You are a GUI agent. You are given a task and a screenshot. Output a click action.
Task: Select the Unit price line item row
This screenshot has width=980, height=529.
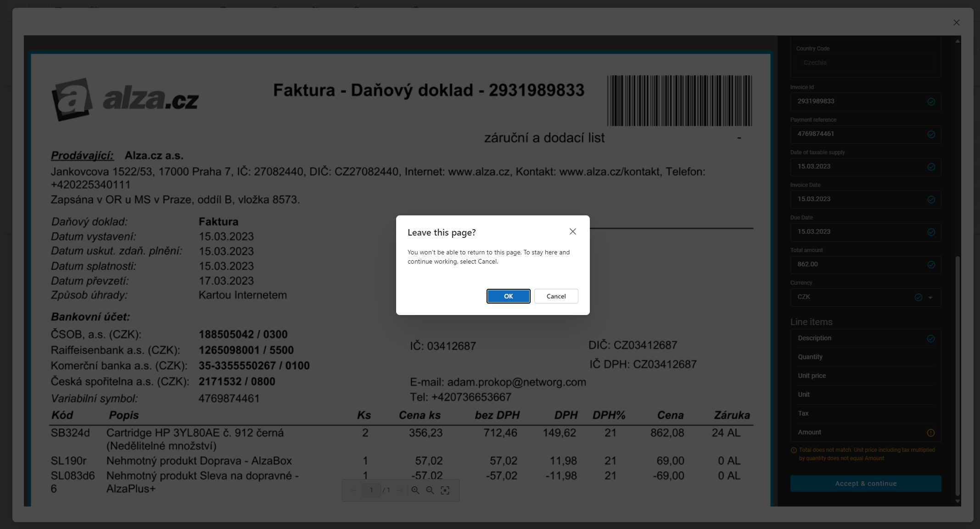[x=866, y=376]
